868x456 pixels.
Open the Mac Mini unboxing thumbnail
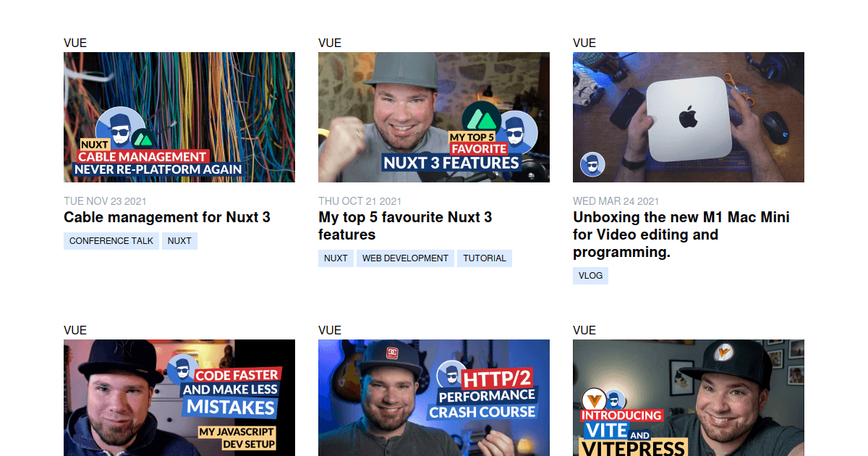[689, 117]
